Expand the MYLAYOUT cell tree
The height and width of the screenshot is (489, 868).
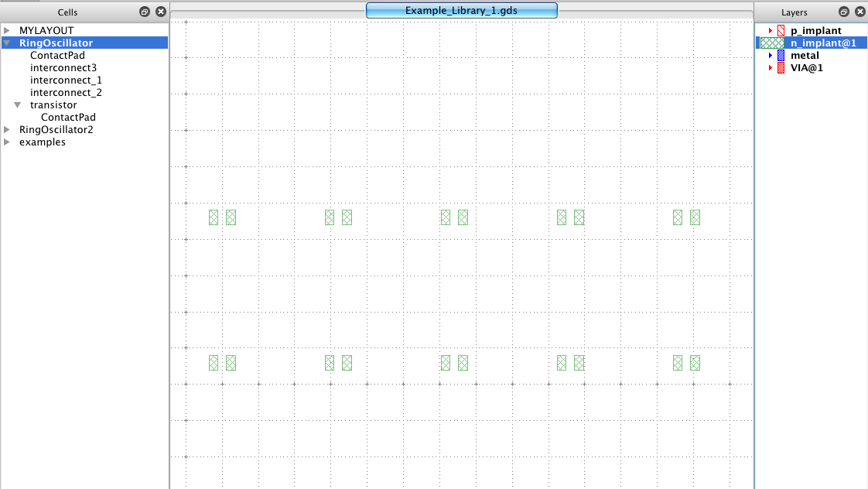point(7,30)
